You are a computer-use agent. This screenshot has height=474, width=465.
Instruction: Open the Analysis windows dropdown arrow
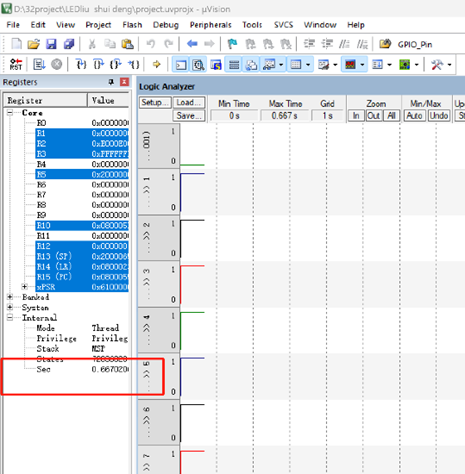pyautogui.click(x=362, y=65)
